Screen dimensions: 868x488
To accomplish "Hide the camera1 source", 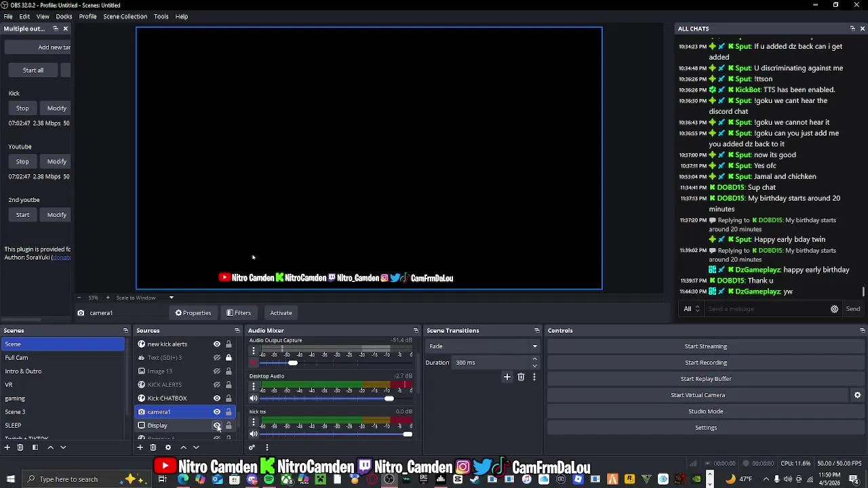I will (x=217, y=412).
